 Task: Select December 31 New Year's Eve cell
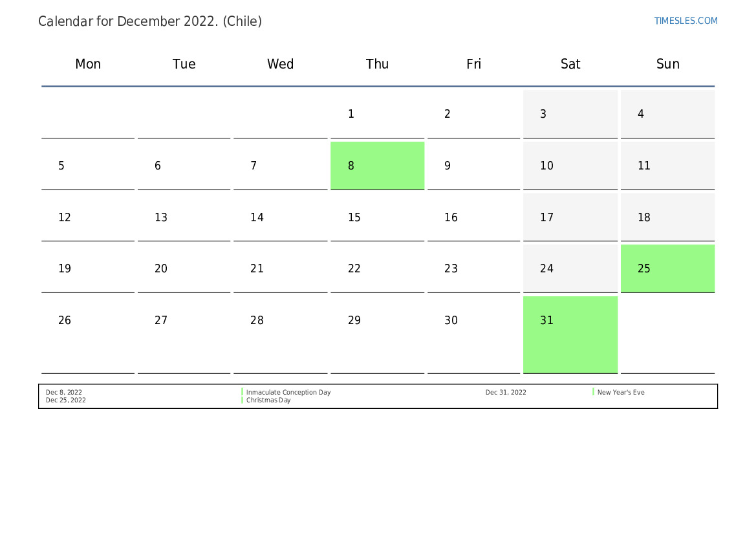tap(570, 334)
